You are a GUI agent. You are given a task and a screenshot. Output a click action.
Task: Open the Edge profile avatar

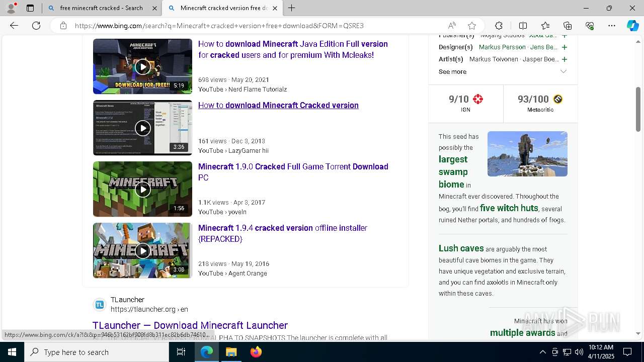coord(11,8)
